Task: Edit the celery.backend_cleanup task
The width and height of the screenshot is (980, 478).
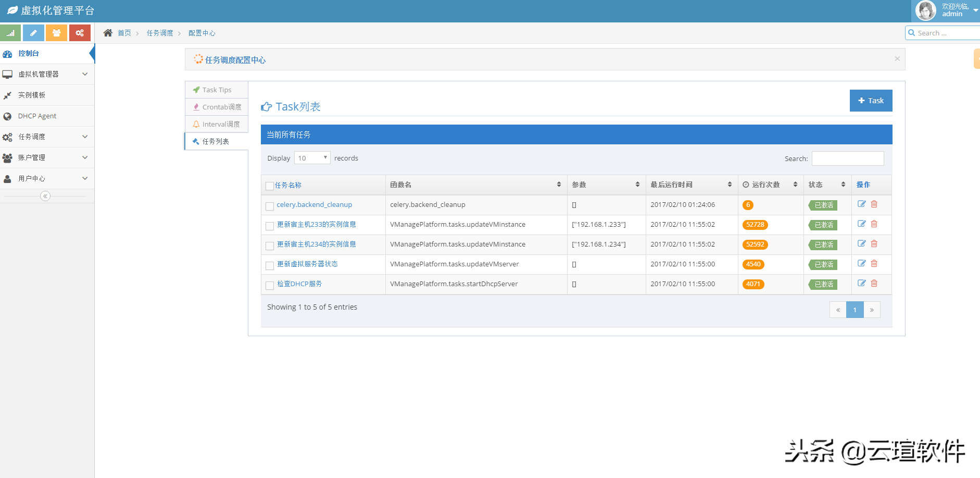Action: pos(861,204)
